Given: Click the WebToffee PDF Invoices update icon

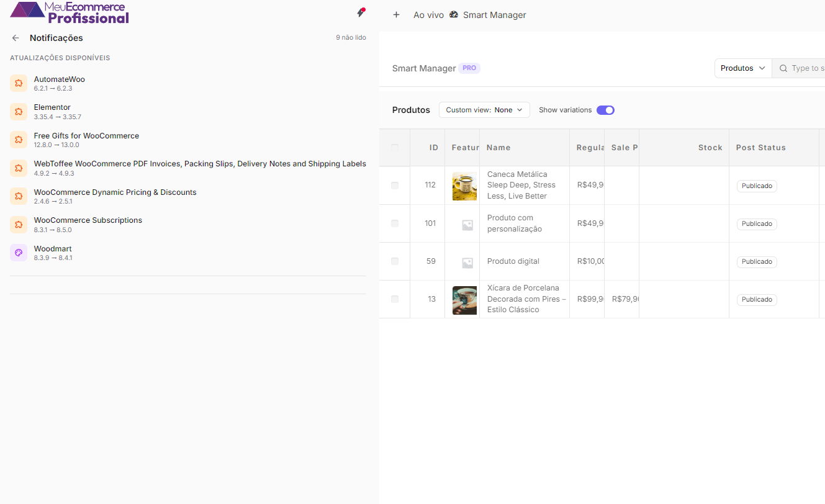Looking at the screenshot, I should [x=19, y=168].
